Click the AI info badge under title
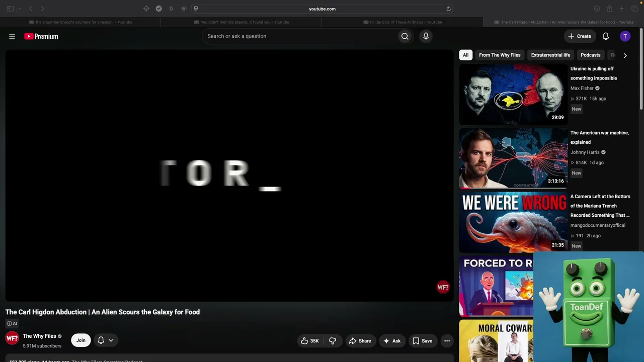Viewport: 644px width, 362px height. (x=12, y=324)
